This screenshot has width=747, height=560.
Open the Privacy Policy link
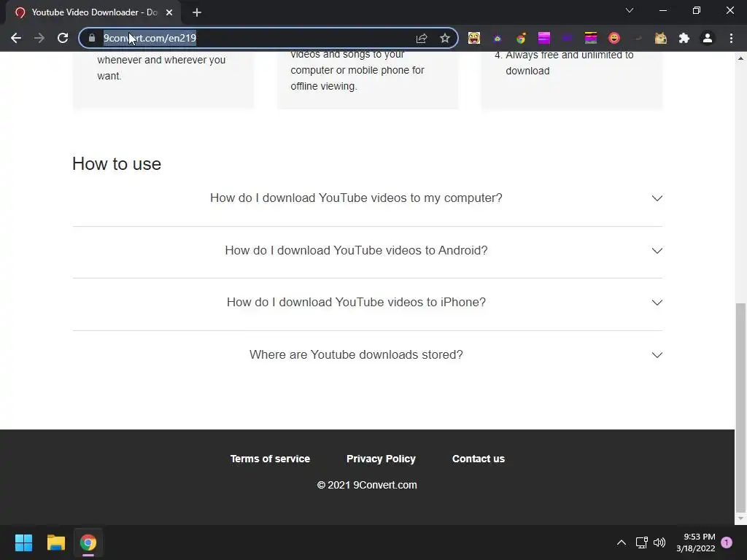point(381,459)
